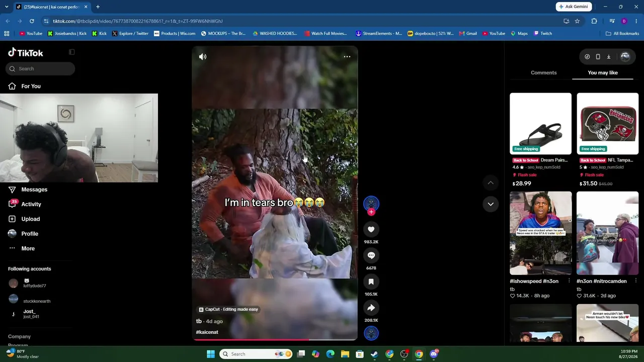Open stuckkonearth following account

pyautogui.click(x=36, y=300)
